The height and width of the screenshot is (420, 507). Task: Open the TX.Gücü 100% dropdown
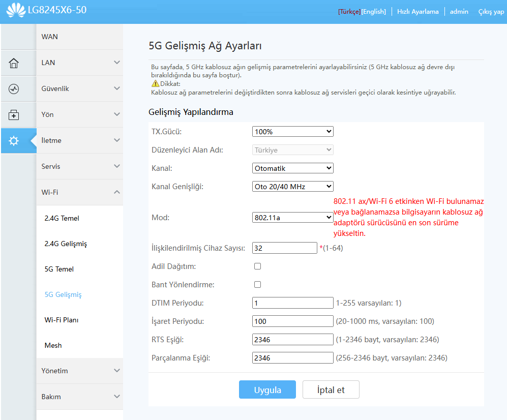tap(292, 132)
